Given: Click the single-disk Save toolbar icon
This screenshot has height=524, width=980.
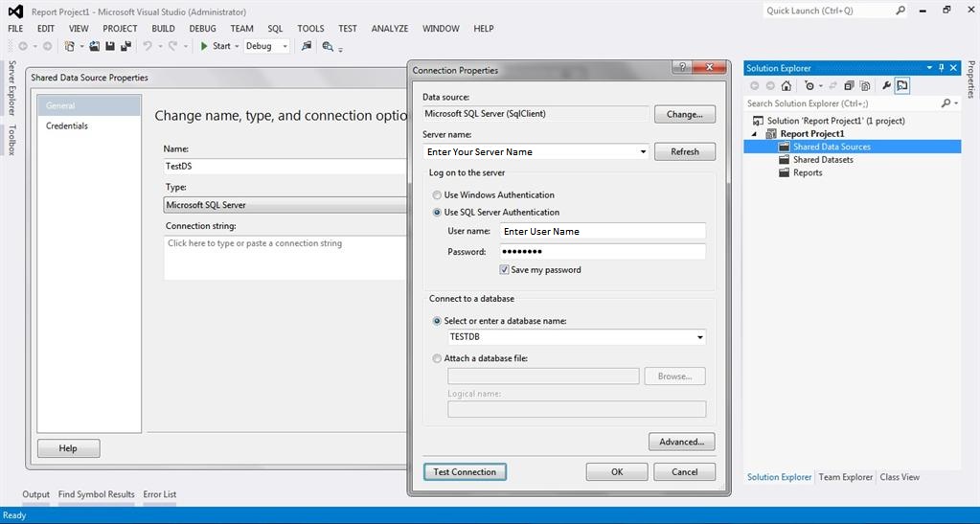Looking at the screenshot, I should click(110, 46).
